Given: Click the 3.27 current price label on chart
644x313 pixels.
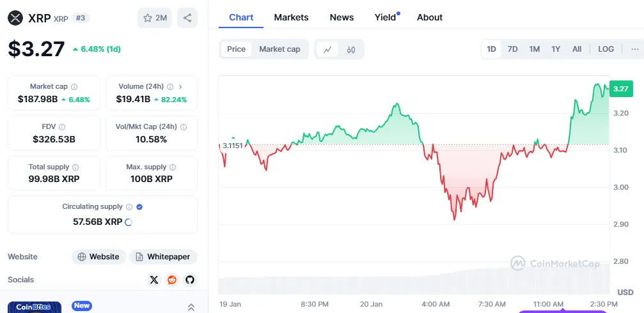Looking at the screenshot, I should tap(620, 89).
